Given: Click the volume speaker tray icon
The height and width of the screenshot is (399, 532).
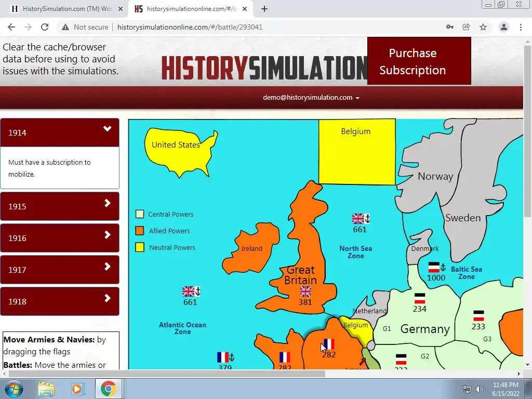Looking at the screenshot, I should [x=480, y=389].
